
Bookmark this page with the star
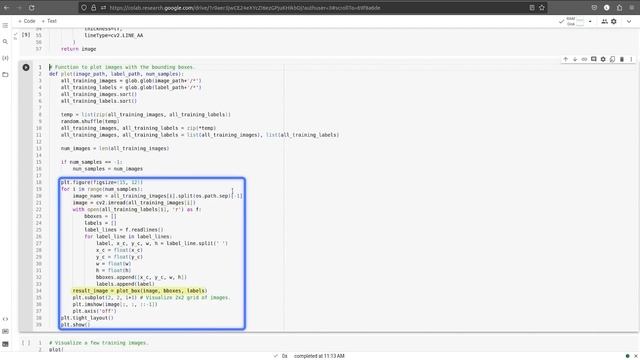pos(542,7)
